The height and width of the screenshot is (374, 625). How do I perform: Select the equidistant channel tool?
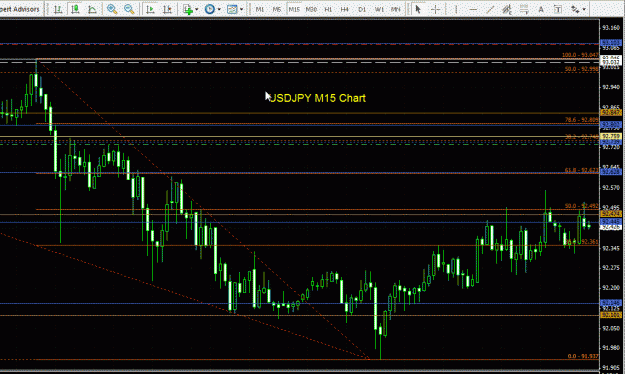coord(507,9)
